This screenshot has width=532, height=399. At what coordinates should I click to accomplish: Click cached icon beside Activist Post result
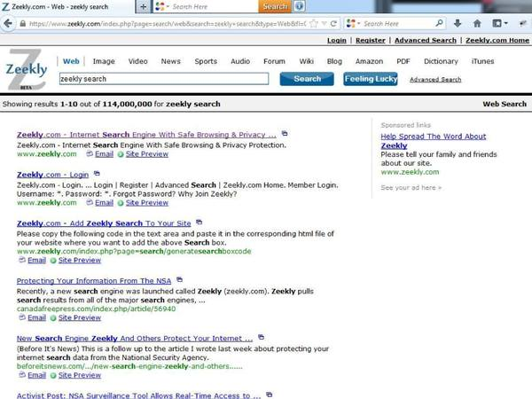pos(269,395)
